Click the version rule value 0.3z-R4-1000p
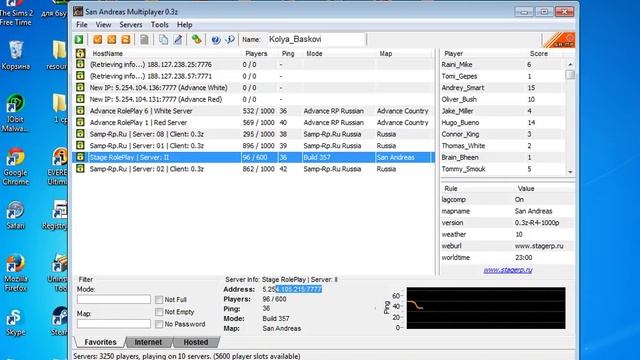Screen dimensions: 640x360 coord(537,223)
